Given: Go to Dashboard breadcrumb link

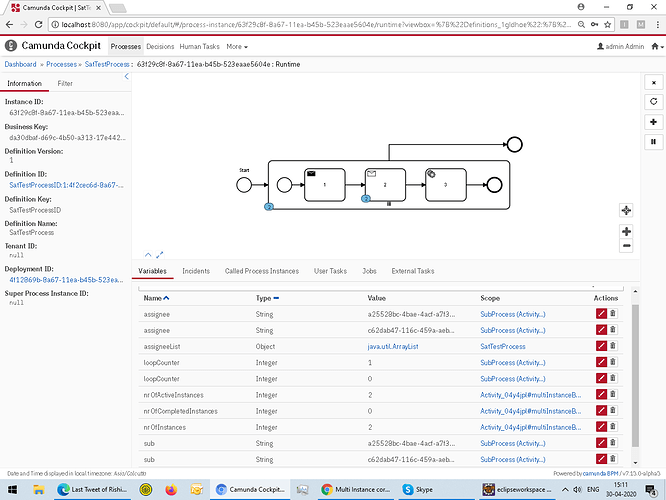Looking at the screenshot, I should 20,64.
